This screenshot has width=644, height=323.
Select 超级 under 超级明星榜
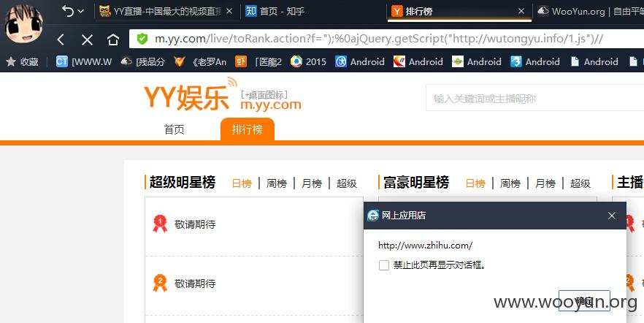[347, 183]
